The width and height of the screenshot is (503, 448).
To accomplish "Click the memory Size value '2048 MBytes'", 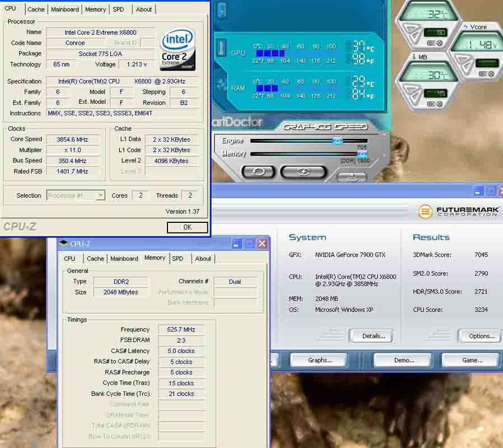I will (120, 292).
